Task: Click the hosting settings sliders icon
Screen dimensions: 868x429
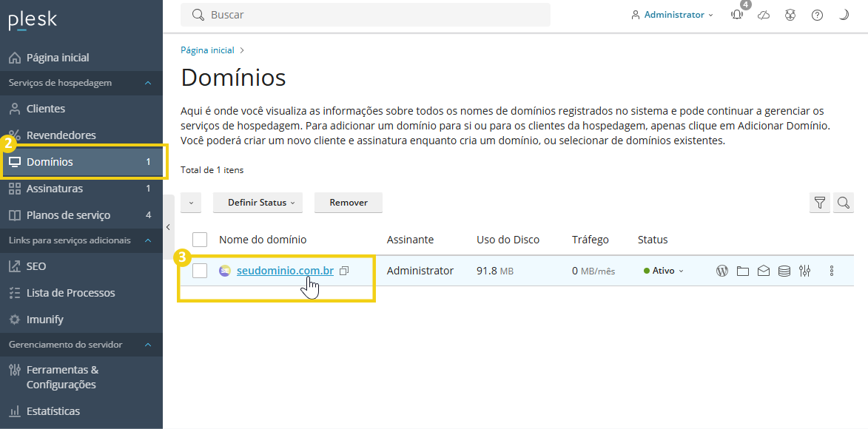Action: click(805, 271)
